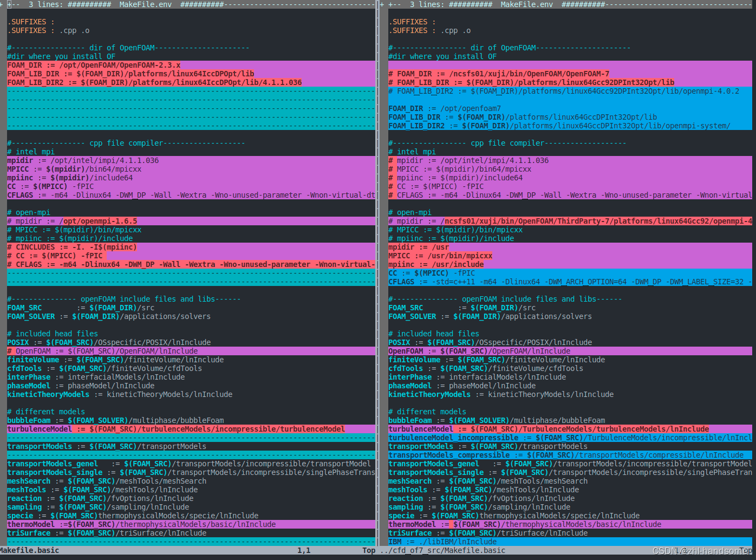This screenshot has width=756, height=560.
Task: Click left 'FOAM_SOLVER := $(FOAM_DIR)/applications/solvers' line
Action: (x=109, y=316)
